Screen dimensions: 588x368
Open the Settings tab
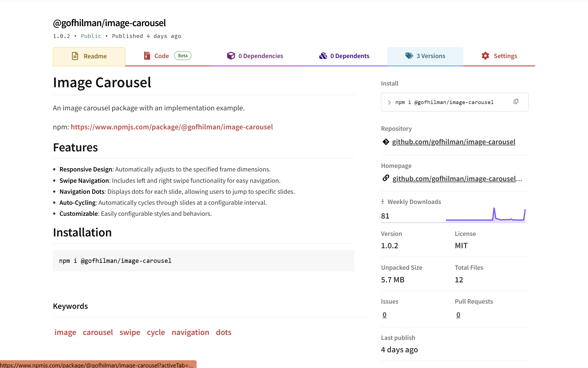(499, 56)
